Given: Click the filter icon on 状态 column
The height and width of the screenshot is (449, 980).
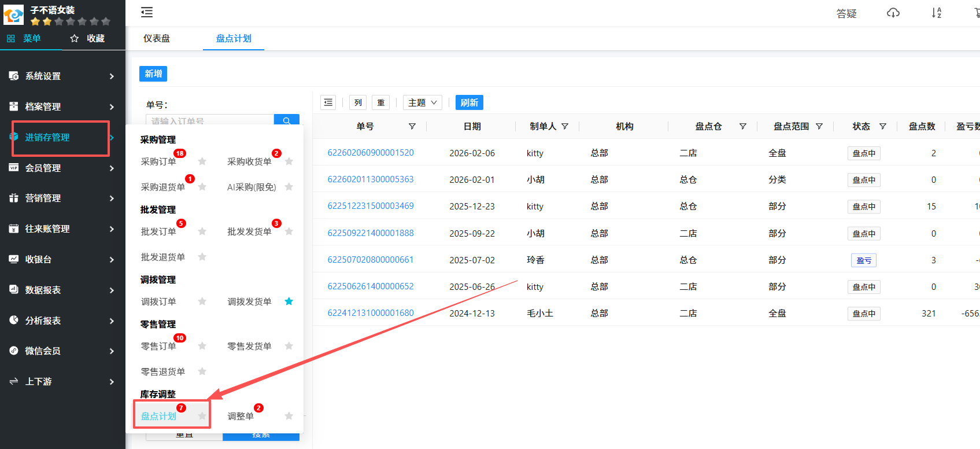Looking at the screenshot, I should [883, 126].
